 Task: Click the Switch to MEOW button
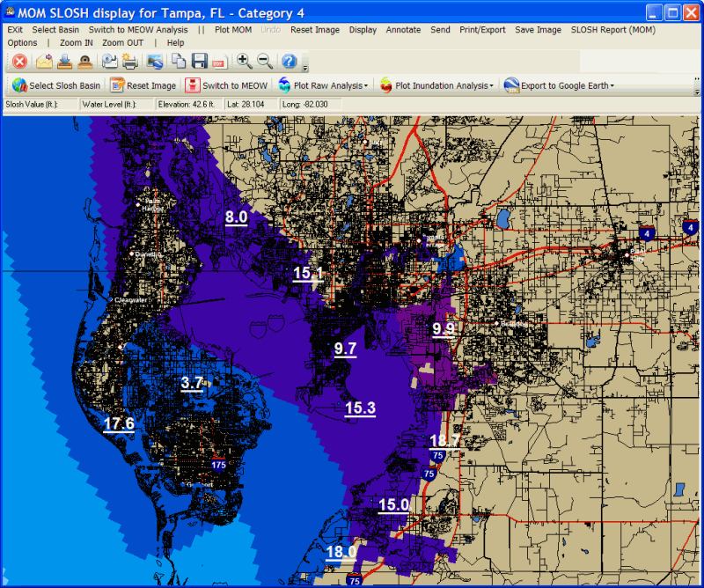(226, 85)
